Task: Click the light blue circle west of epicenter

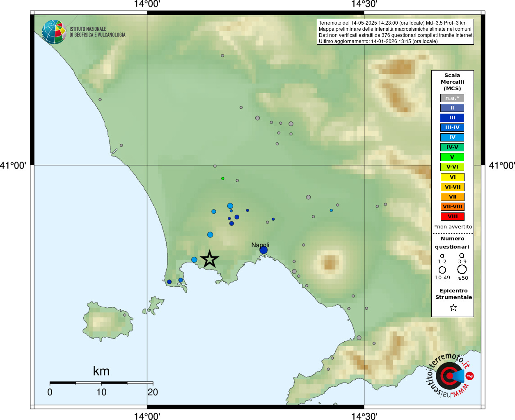Action: pos(194,260)
